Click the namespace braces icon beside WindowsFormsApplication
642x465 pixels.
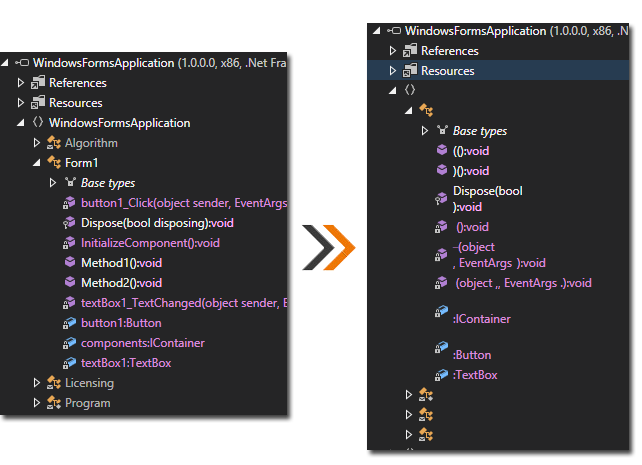[x=38, y=122]
